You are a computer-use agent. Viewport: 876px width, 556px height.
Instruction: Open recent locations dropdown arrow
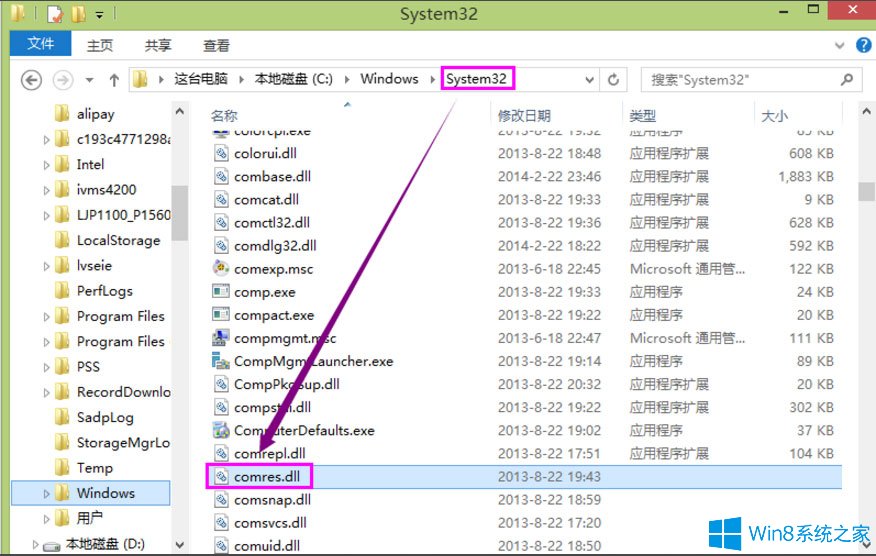coord(89,80)
